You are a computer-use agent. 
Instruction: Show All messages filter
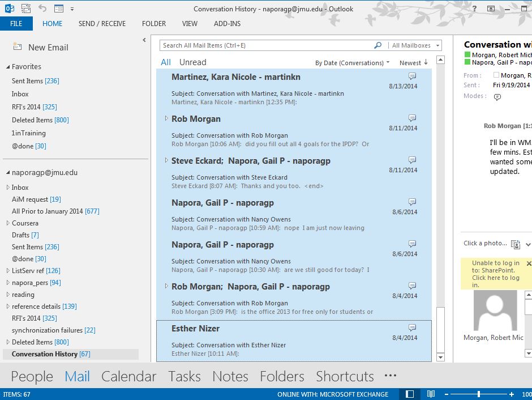166,62
